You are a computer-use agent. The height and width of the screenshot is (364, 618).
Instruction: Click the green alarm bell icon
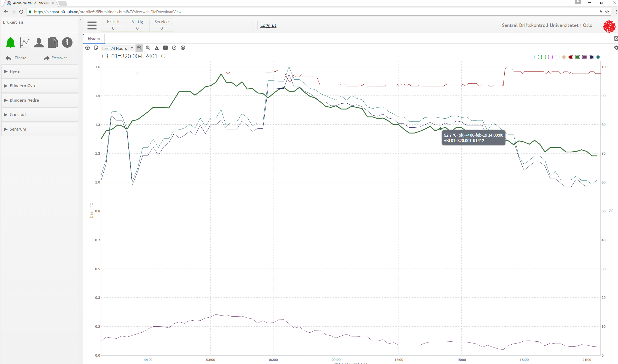click(10, 43)
